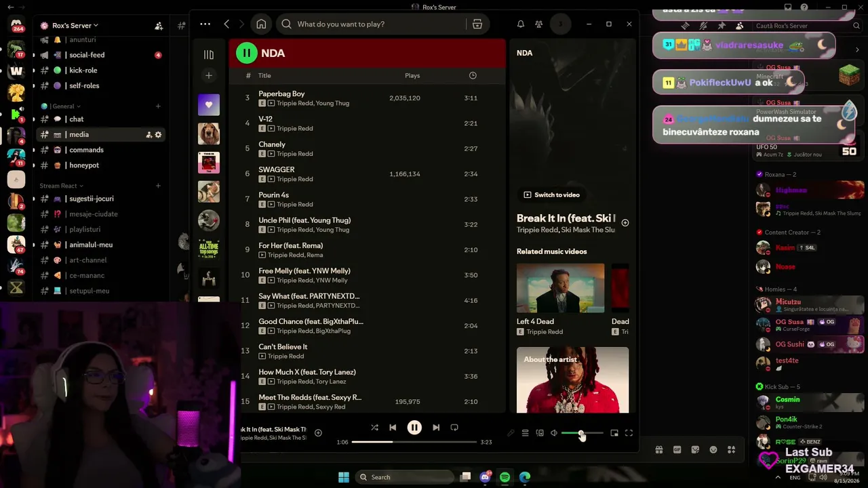
Task: Add current song to Liked Songs
Action: (x=318, y=433)
